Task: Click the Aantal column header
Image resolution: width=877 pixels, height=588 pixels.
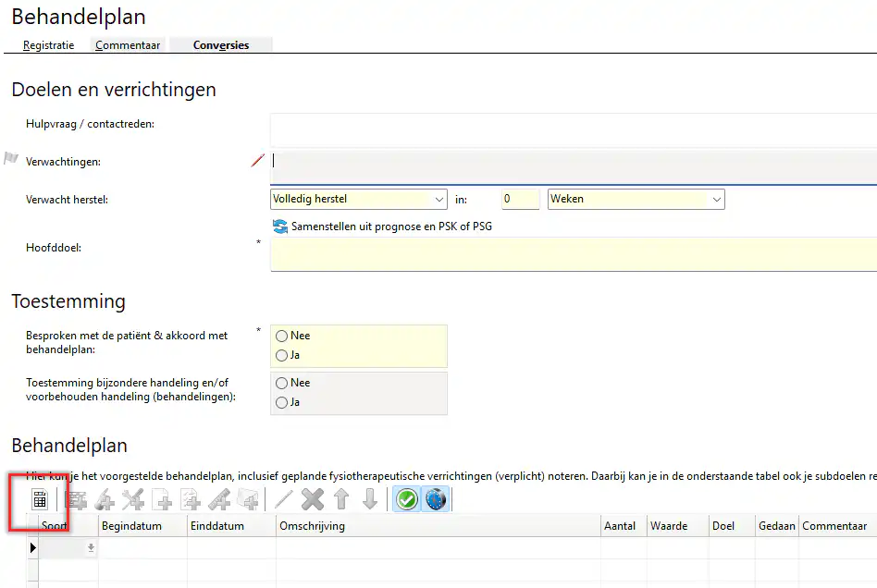Action: [x=624, y=526]
